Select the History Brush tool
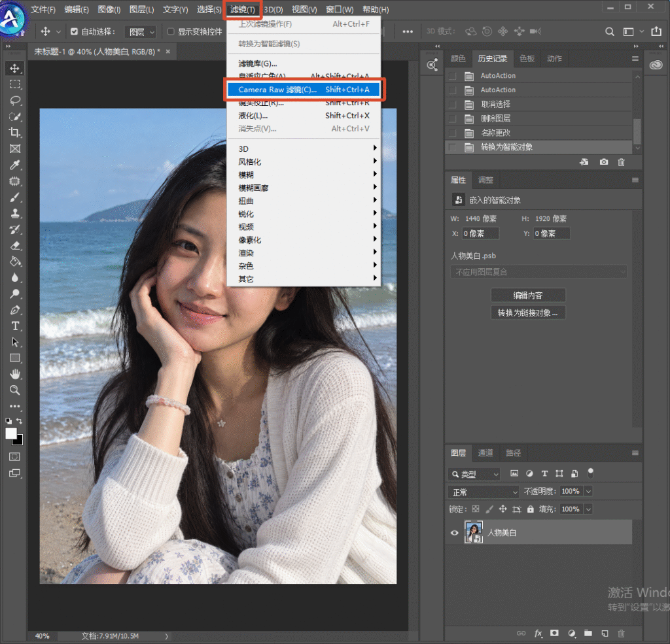Viewport: 670px width, 644px height. click(15, 229)
